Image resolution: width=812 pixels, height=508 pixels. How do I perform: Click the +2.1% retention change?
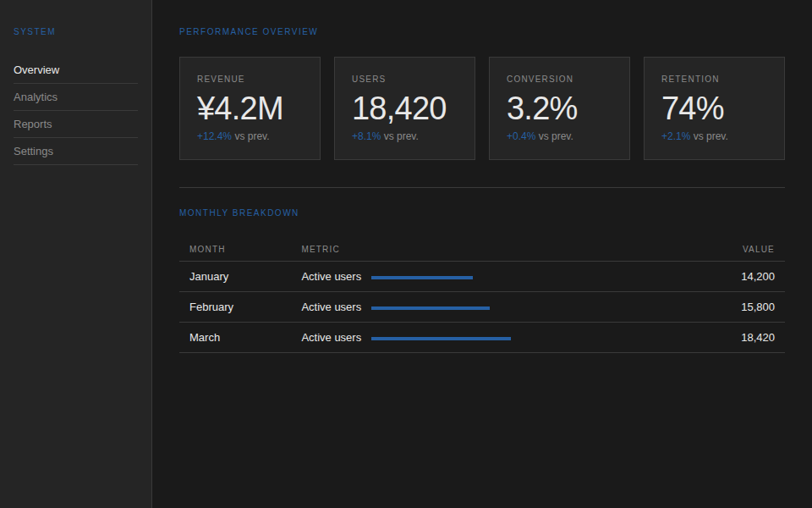(x=676, y=136)
